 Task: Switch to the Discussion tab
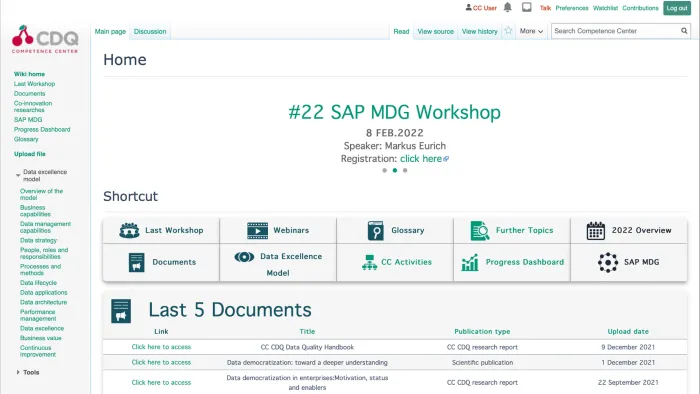150,32
